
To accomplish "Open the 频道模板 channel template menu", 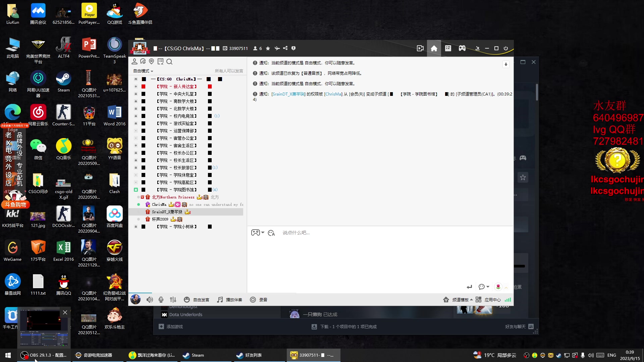I will (458, 300).
